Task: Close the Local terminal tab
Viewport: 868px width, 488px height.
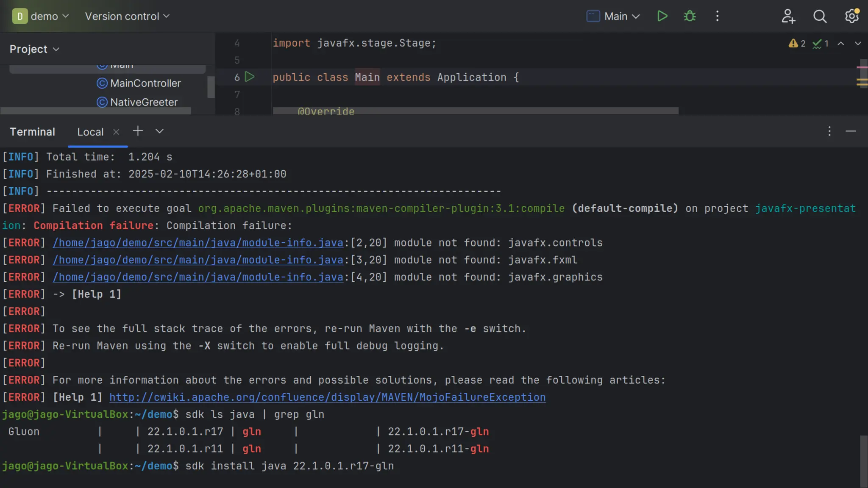Action: tap(116, 132)
